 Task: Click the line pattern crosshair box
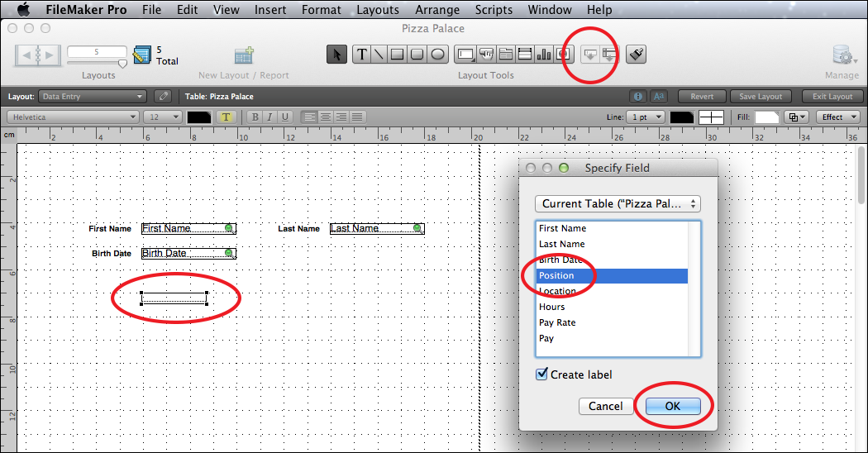[711, 117]
